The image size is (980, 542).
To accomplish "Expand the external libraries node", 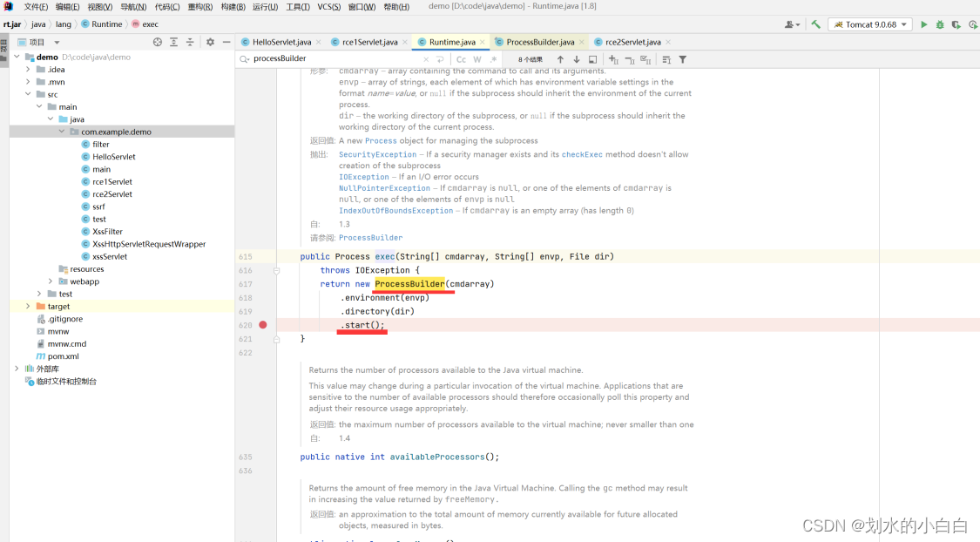I will pyautogui.click(x=17, y=369).
